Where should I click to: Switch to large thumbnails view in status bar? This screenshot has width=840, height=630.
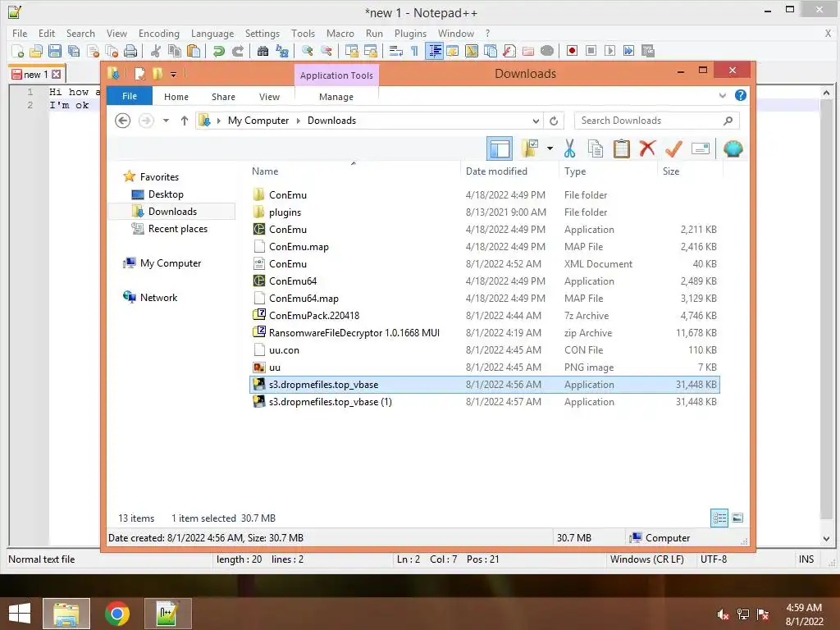point(737,518)
